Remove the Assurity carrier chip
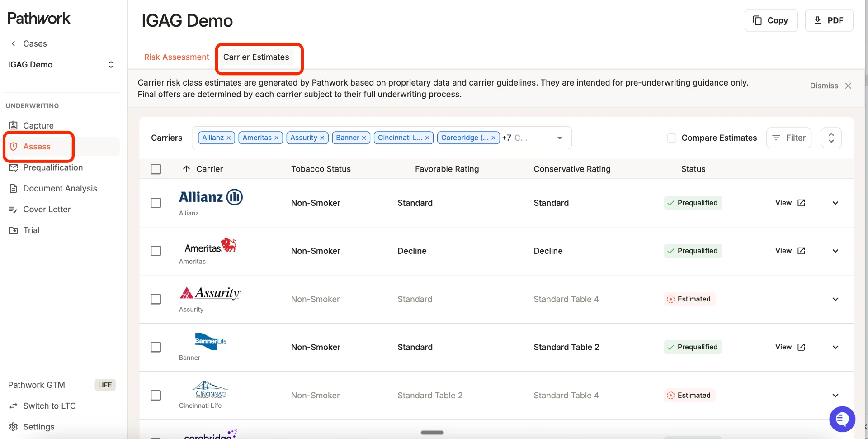868x439 pixels. (x=322, y=138)
